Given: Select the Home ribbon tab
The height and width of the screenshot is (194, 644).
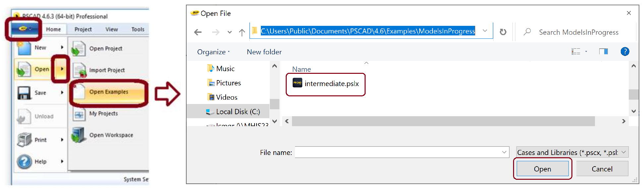Looking at the screenshot, I should tap(53, 29).
